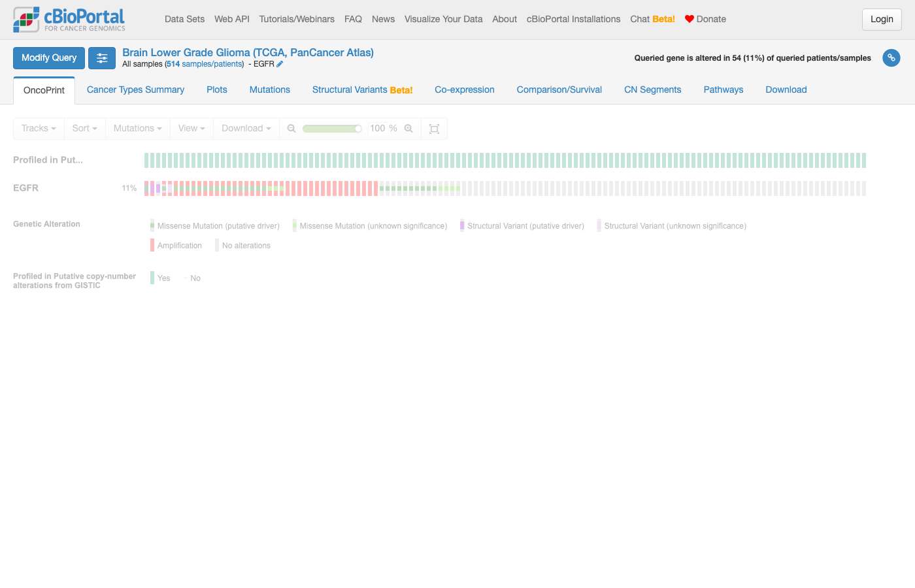Open the News page

coord(383,20)
